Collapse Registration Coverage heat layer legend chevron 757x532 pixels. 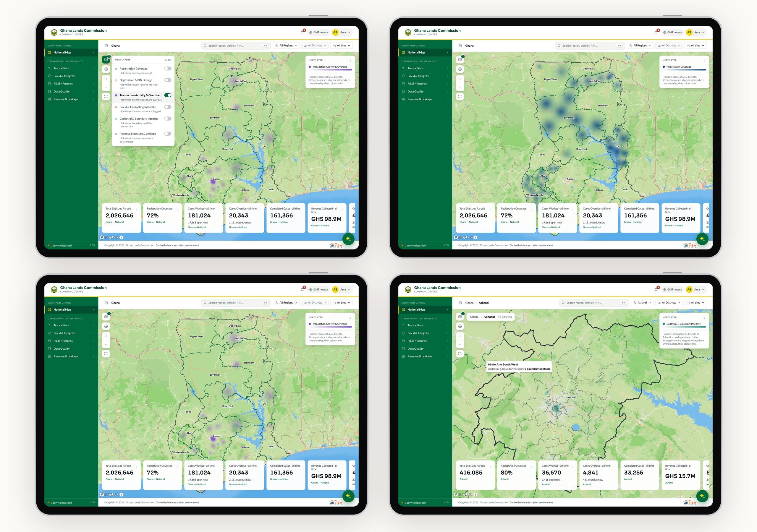coord(704,60)
